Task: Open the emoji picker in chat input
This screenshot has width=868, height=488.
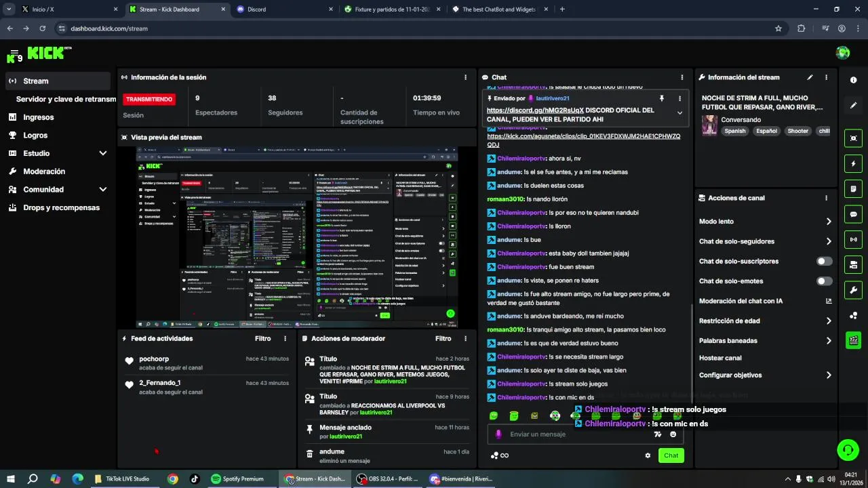Action: pos(673,434)
